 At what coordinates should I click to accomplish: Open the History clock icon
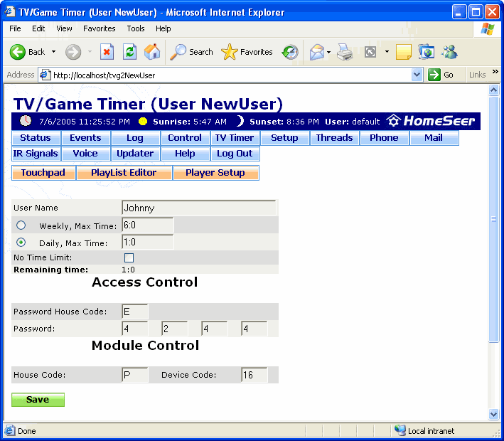point(290,52)
